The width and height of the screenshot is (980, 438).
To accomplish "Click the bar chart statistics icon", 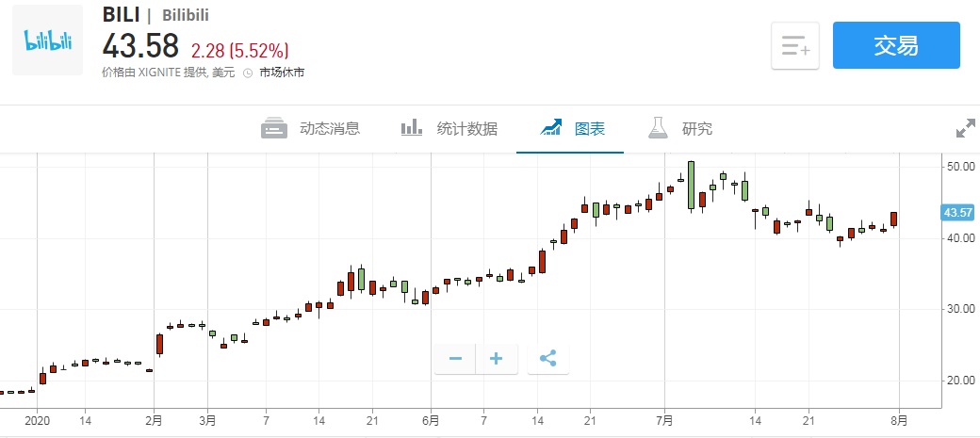I will [x=412, y=128].
